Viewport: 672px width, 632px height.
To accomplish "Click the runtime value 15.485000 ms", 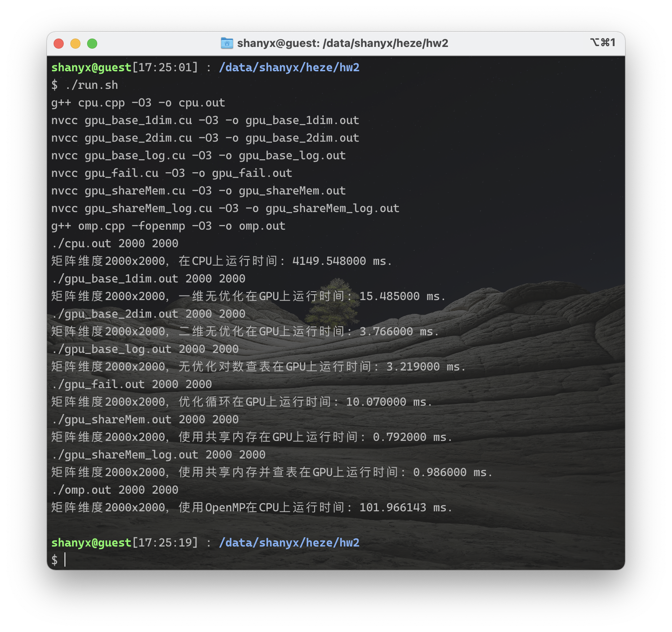I will coord(402,296).
